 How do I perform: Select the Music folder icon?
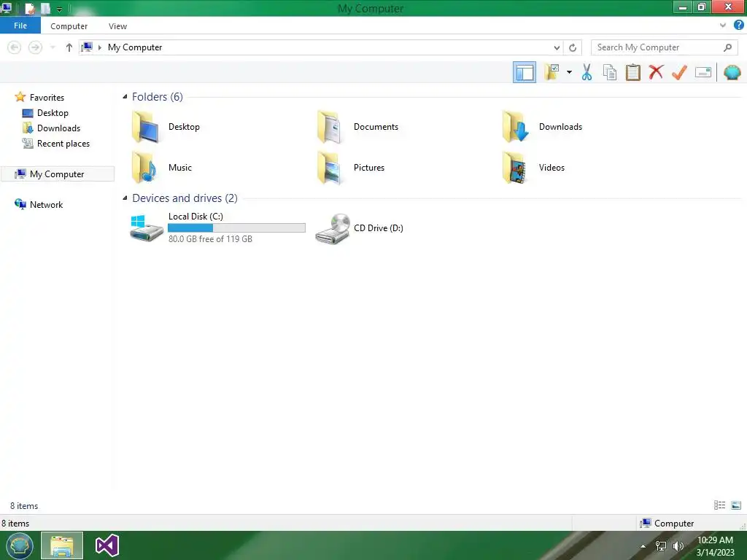click(144, 168)
